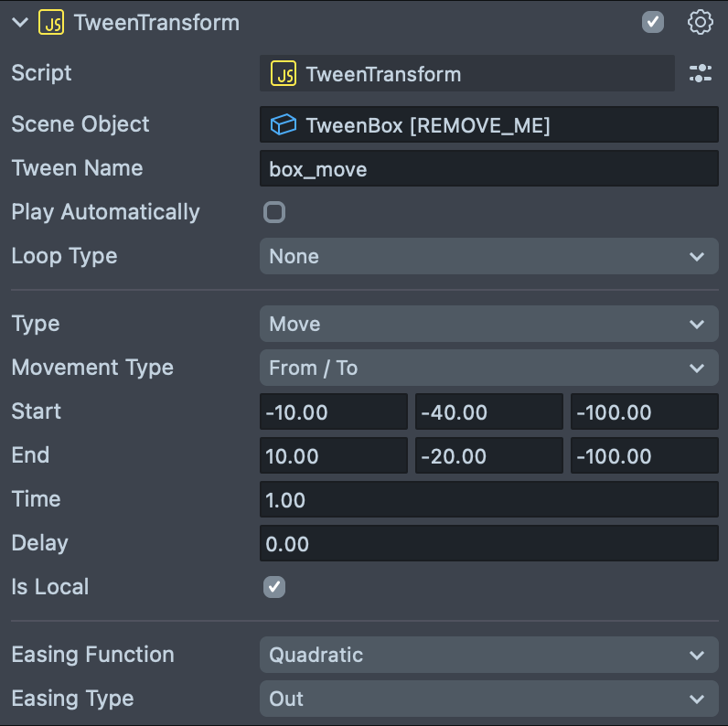
Task: Collapse the TweenTransform component
Action: [x=20, y=23]
